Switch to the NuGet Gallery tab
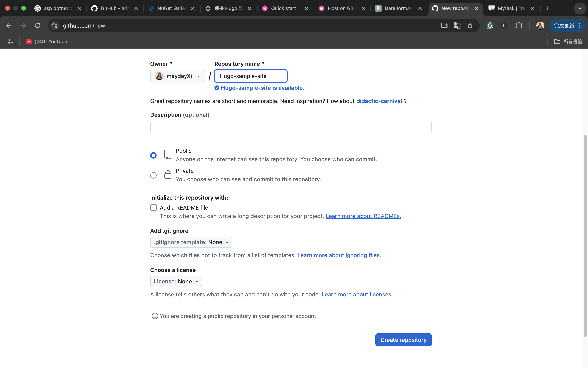The height and width of the screenshot is (368, 588). point(171,8)
